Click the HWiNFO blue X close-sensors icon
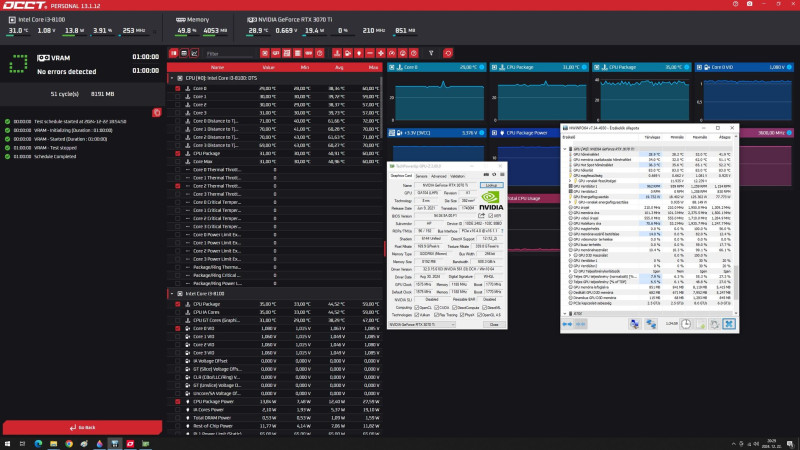This screenshot has width=800, height=450. click(x=729, y=324)
